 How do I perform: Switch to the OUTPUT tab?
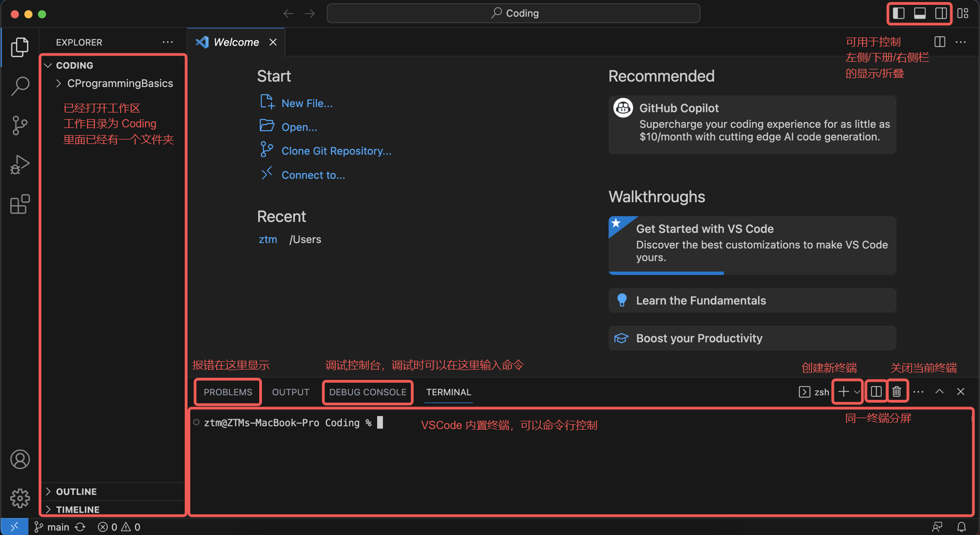click(x=291, y=392)
